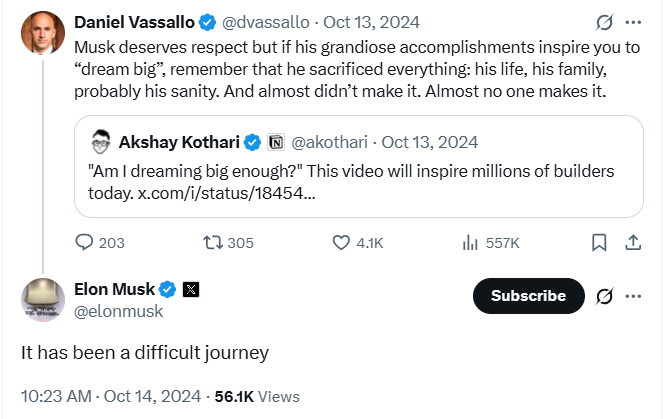Click the share icon on Daniel's tweet
This screenshot has width=663, height=419.
pyautogui.click(x=632, y=242)
